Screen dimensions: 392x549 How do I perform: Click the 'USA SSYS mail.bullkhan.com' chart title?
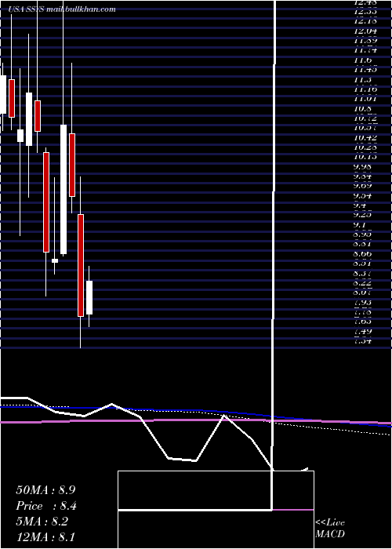click(x=62, y=9)
